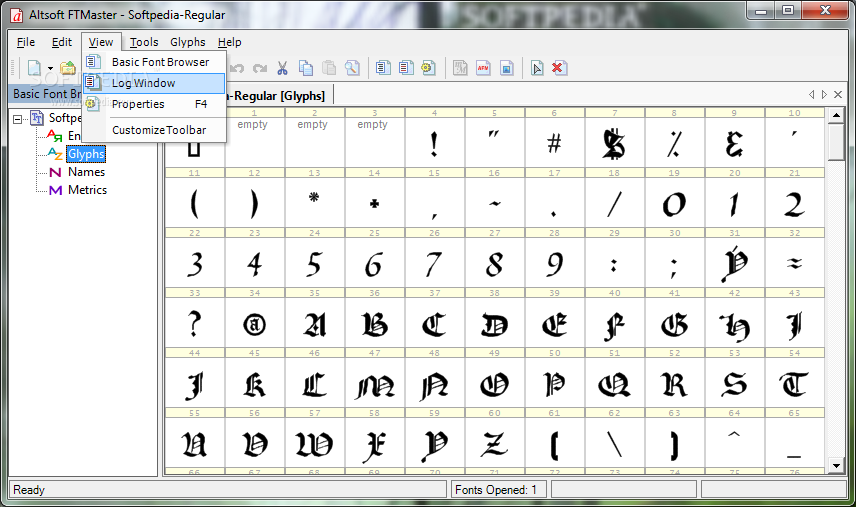
Task: Click the Find magnifier icon
Action: [352, 68]
